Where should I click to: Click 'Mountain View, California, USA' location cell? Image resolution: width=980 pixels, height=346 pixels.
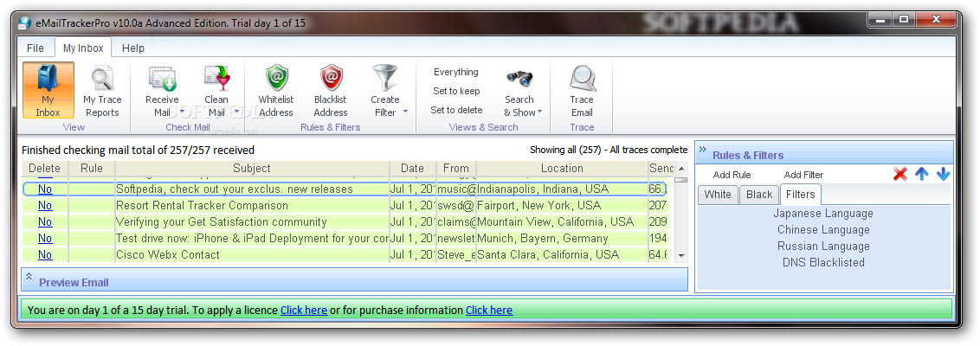[555, 221]
